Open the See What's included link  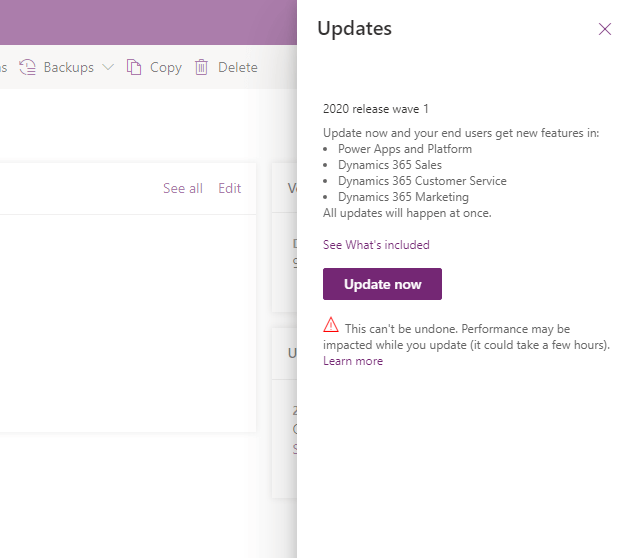point(376,245)
